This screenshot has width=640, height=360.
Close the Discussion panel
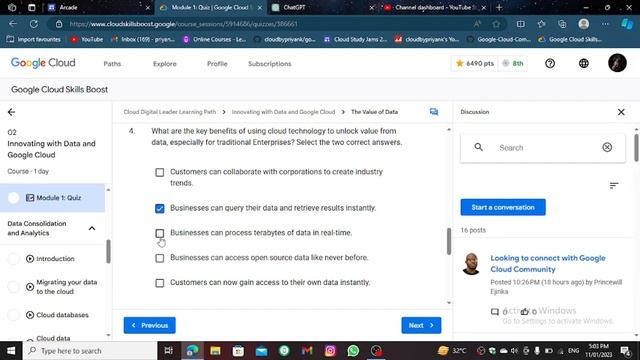tap(621, 112)
